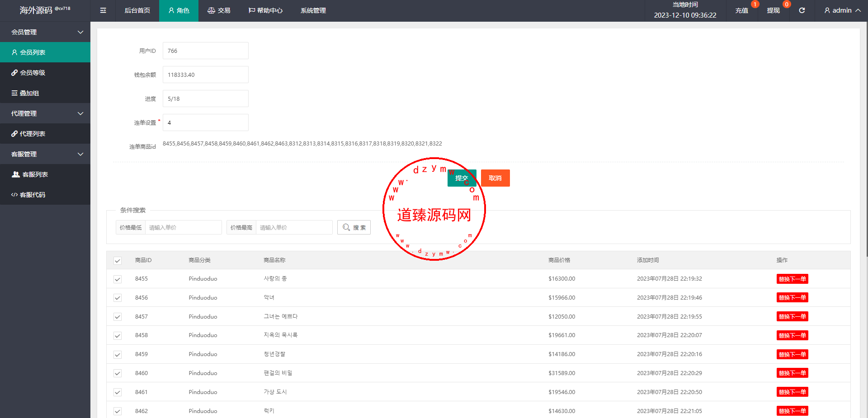Image resolution: width=868 pixels, height=418 pixels.
Task: Uncheck the checkbox for product 8462
Action: tap(118, 411)
